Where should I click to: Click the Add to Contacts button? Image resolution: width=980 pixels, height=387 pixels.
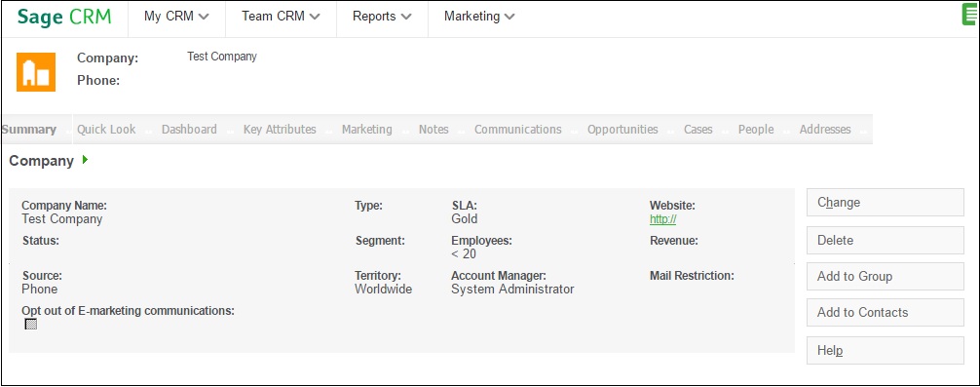point(885,313)
